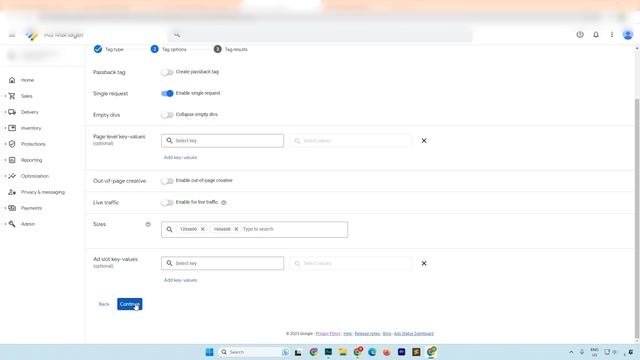Open the Inventory menu in the sidebar

[31, 128]
